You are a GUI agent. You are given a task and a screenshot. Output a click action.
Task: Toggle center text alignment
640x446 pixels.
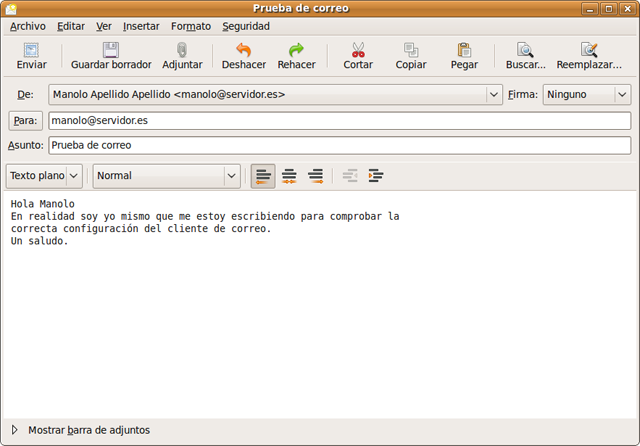click(x=289, y=176)
